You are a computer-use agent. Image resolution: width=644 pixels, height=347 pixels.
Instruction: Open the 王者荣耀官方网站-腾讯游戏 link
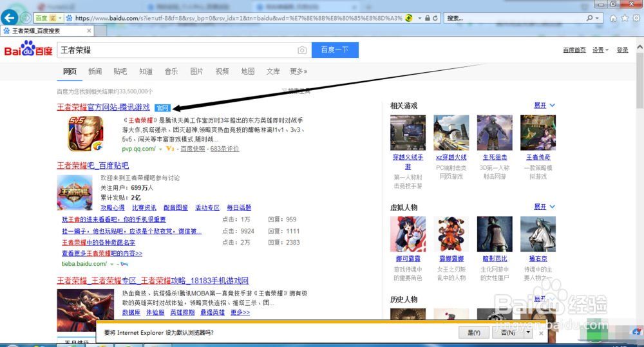[104, 107]
